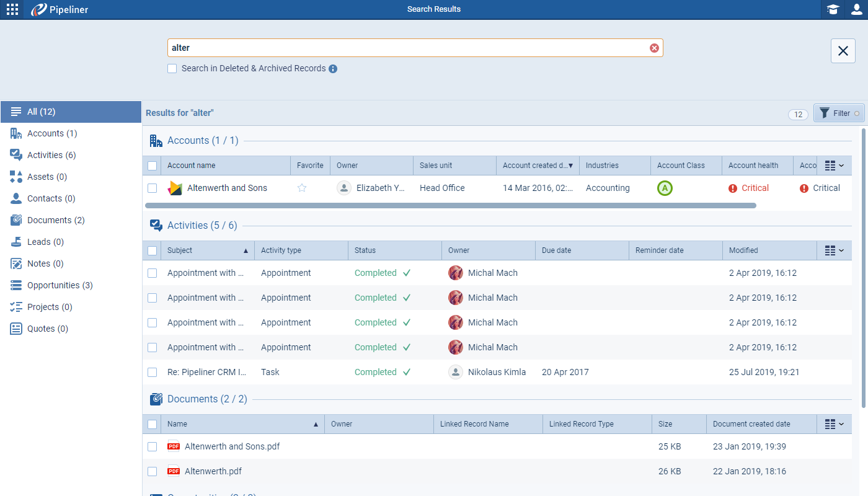Click the Accounts table horizontal scrollbar
Screen dimensions: 868x496
point(450,205)
